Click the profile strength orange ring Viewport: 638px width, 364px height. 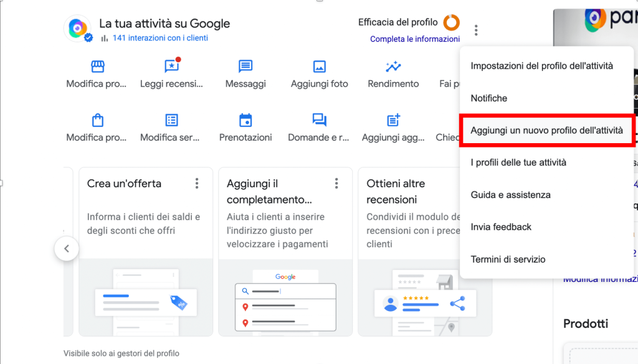pos(451,22)
